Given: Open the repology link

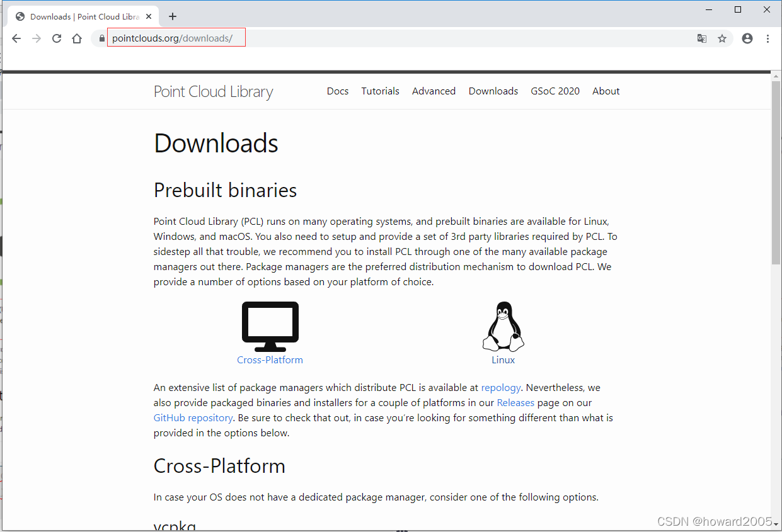Looking at the screenshot, I should [x=501, y=388].
